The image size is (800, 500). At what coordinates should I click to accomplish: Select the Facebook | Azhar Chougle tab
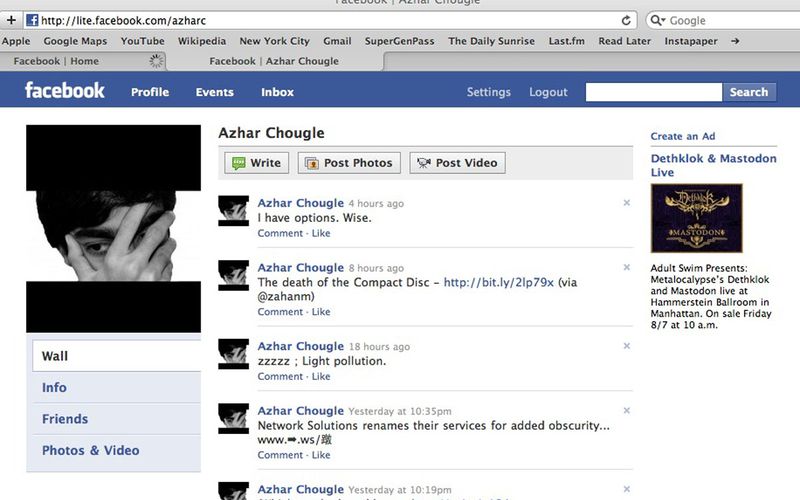[274, 61]
